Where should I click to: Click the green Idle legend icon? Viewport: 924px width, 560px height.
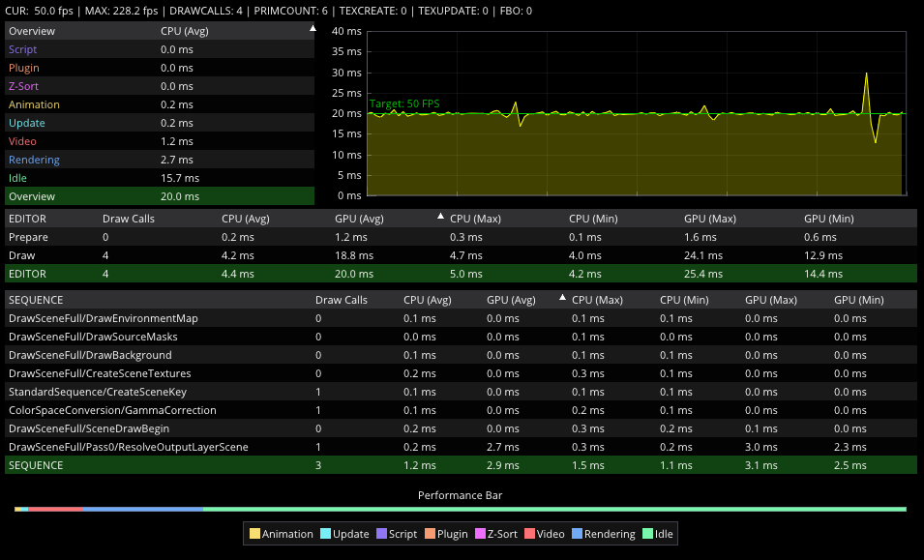tap(647, 534)
